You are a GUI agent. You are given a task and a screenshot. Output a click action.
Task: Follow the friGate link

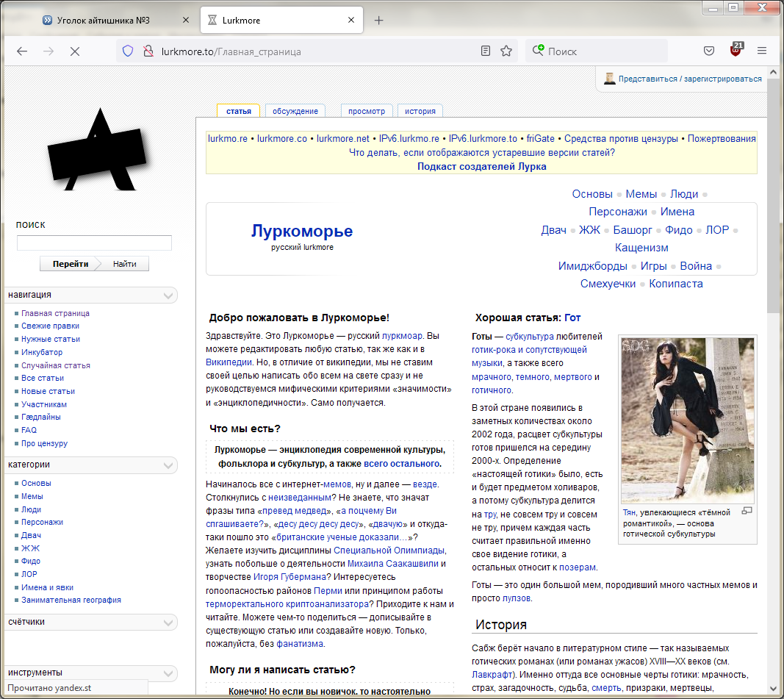point(541,138)
